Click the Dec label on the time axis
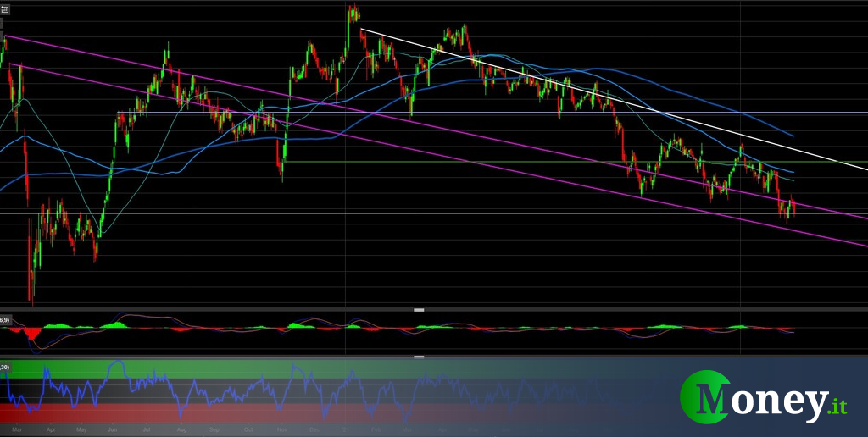Viewport: 868px width, 437px height. pos(314,429)
